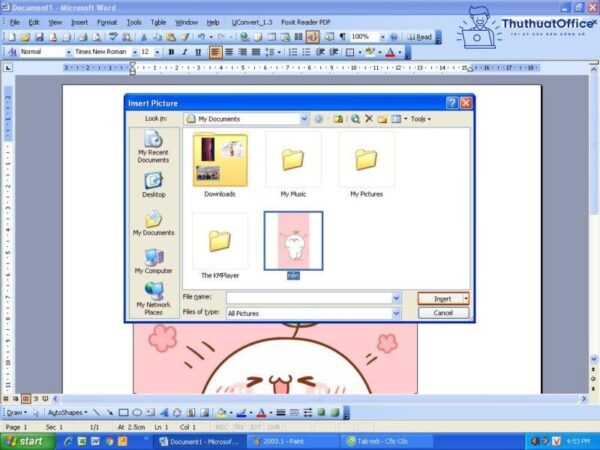
Task: Open the Foxit Reader PDF menu
Action: point(305,23)
